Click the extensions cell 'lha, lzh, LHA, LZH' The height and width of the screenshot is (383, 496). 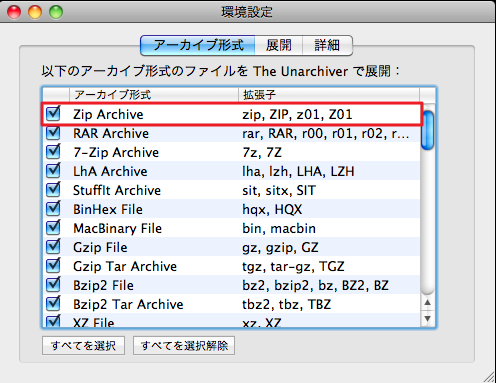298,171
